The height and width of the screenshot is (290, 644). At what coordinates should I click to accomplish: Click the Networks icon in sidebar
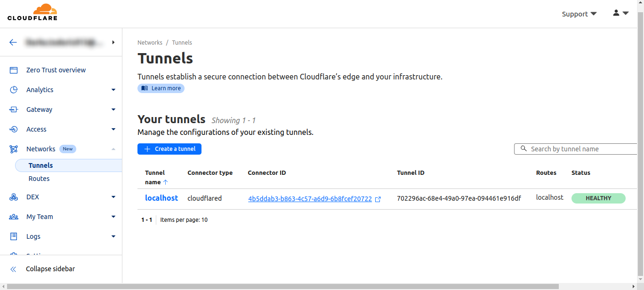[14, 149]
